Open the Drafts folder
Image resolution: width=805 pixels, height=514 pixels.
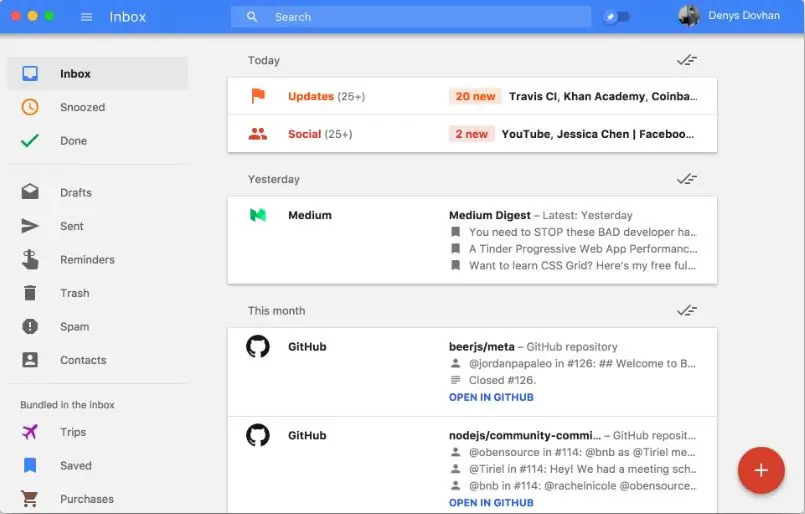point(76,193)
